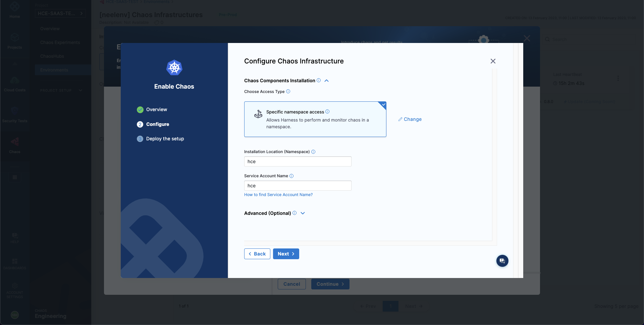
Task: Open the chat support widget
Action: pyautogui.click(x=502, y=261)
